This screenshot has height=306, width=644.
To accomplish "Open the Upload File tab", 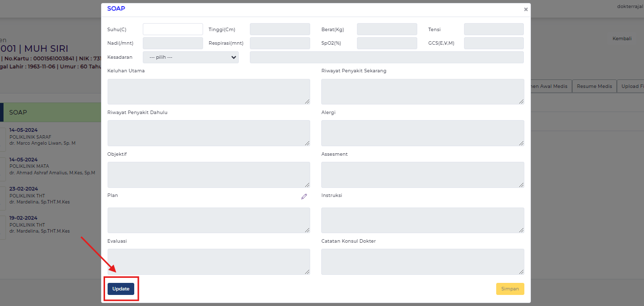I will tap(633, 86).
